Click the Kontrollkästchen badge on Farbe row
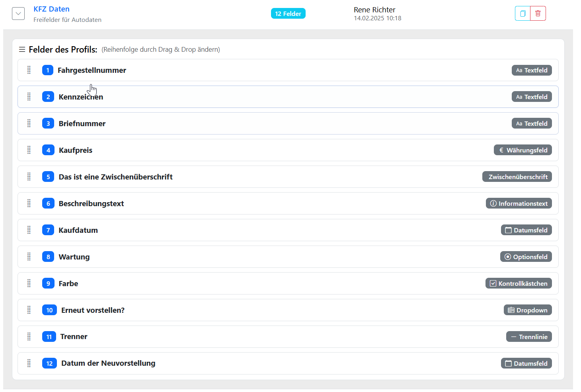Viewport: 581px width, 392px height. coord(518,283)
